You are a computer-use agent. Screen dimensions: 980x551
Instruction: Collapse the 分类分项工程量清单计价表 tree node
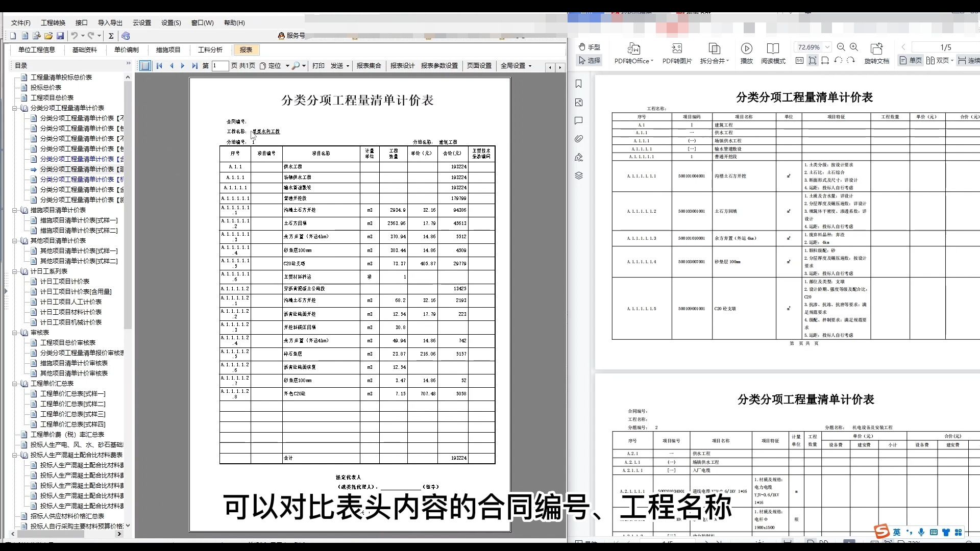pyautogui.click(x=15, y=108)
